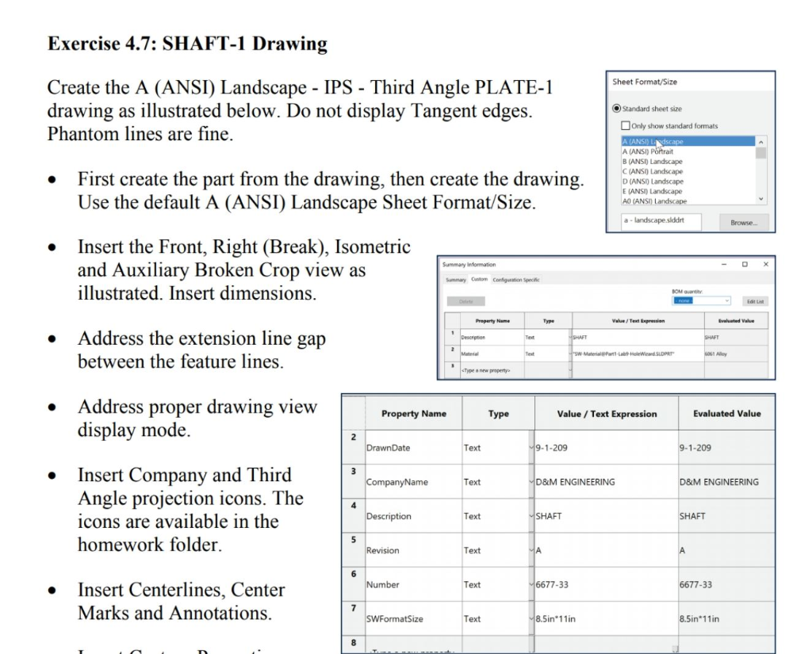Minimize the Summary Information window
812x654 pixels.
coord(724,264)
